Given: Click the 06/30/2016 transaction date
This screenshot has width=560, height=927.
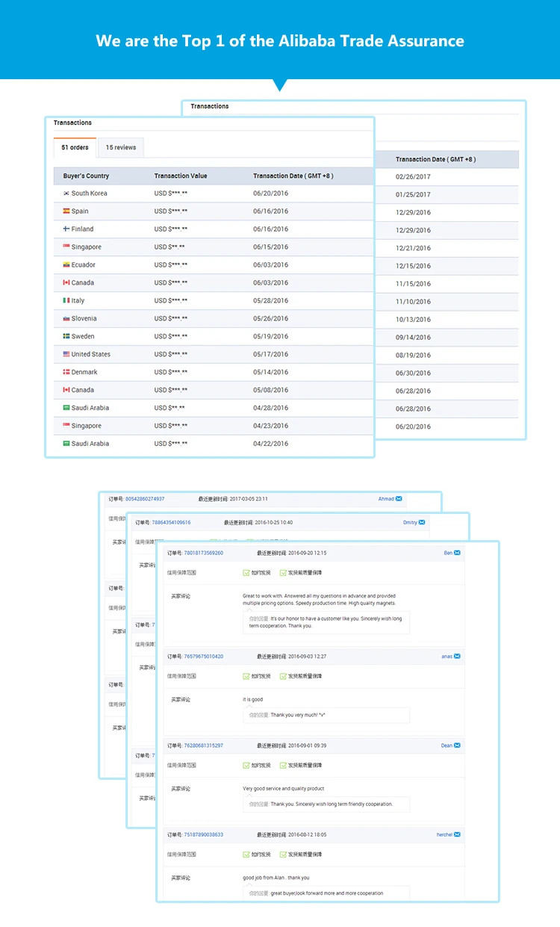Looking at the screenshot, I should click(x=413, y=373).
